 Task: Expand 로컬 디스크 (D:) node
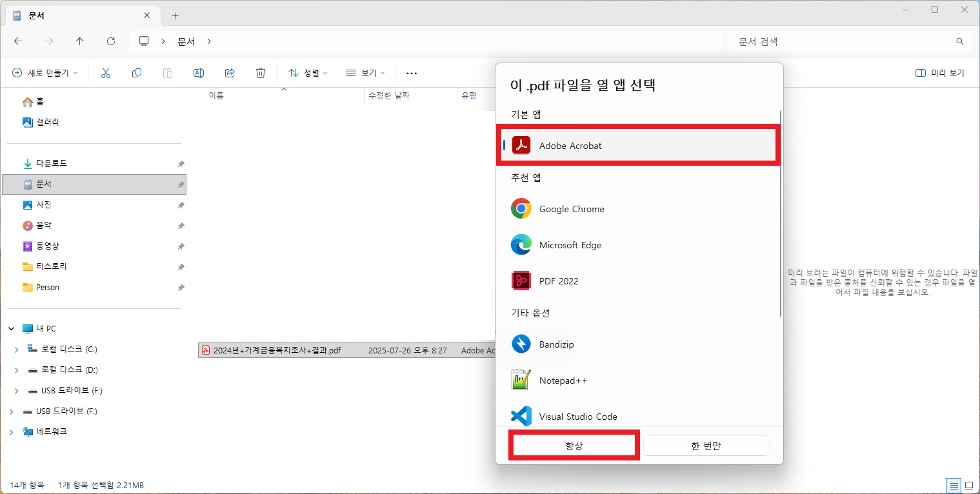(17, 370)
